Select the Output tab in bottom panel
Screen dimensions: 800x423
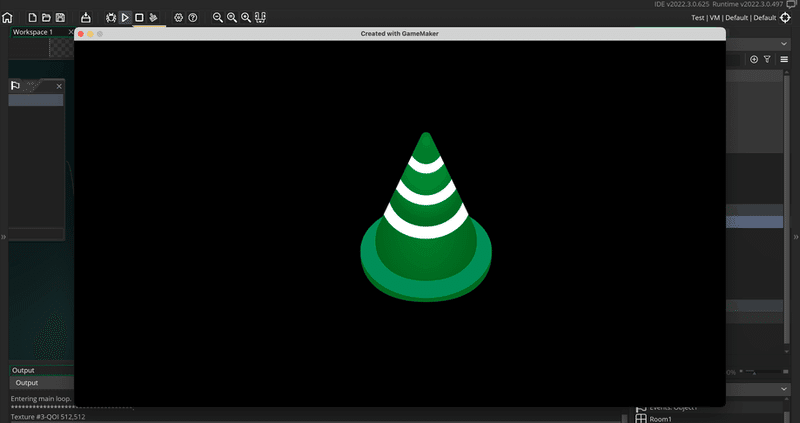pyautogui.click(x=27, y=383)
